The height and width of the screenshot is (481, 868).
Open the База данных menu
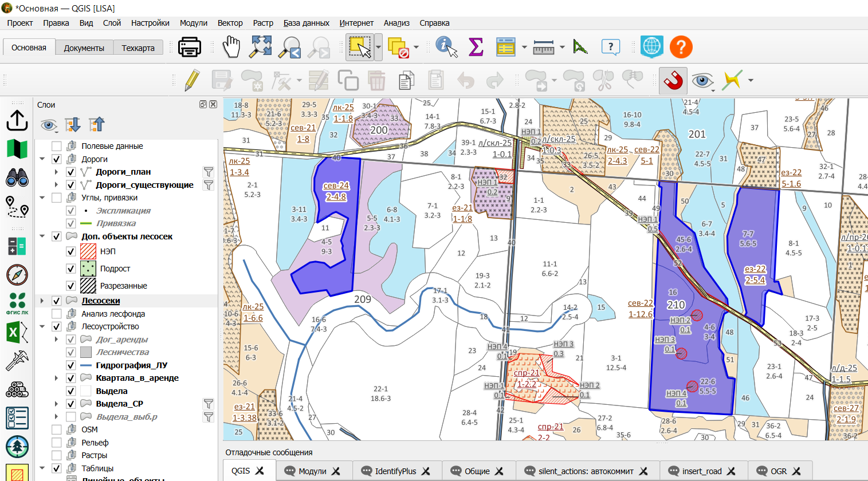tap(306, 23)
